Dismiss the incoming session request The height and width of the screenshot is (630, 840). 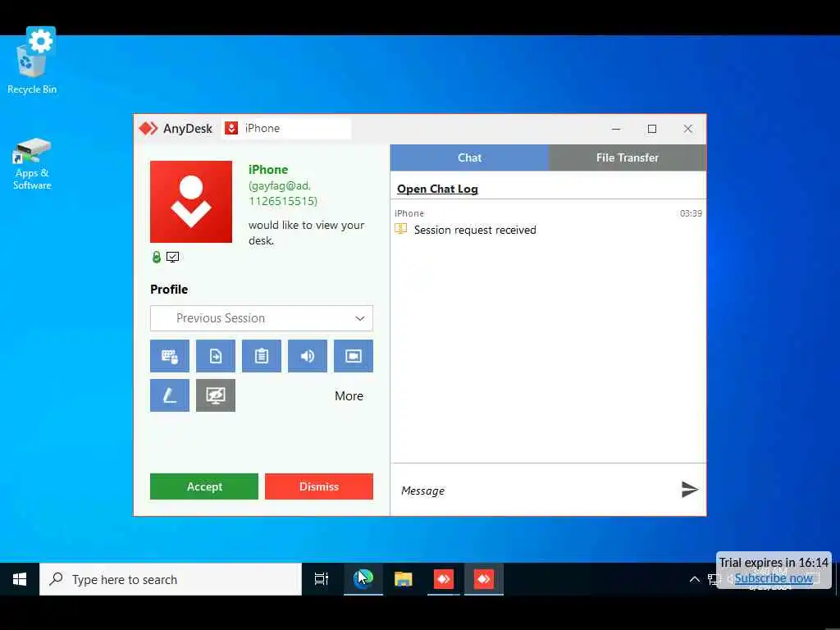tap(319, 486)
